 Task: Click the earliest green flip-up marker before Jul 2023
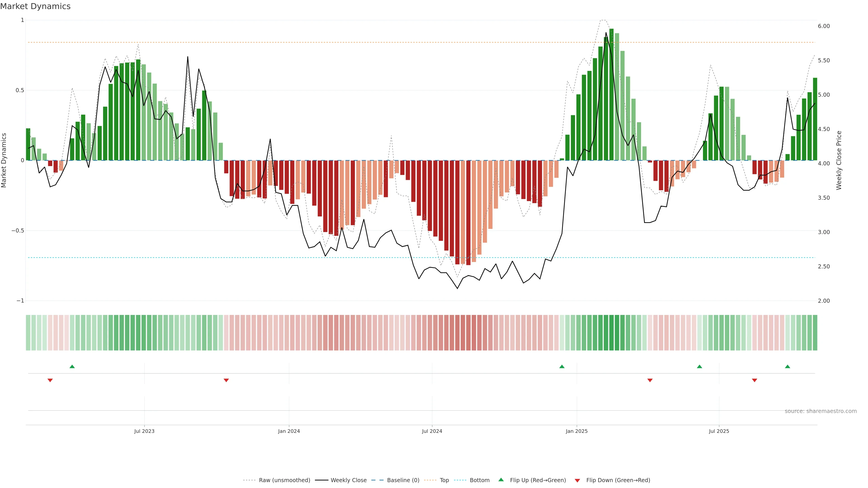(x=72, y=366)
